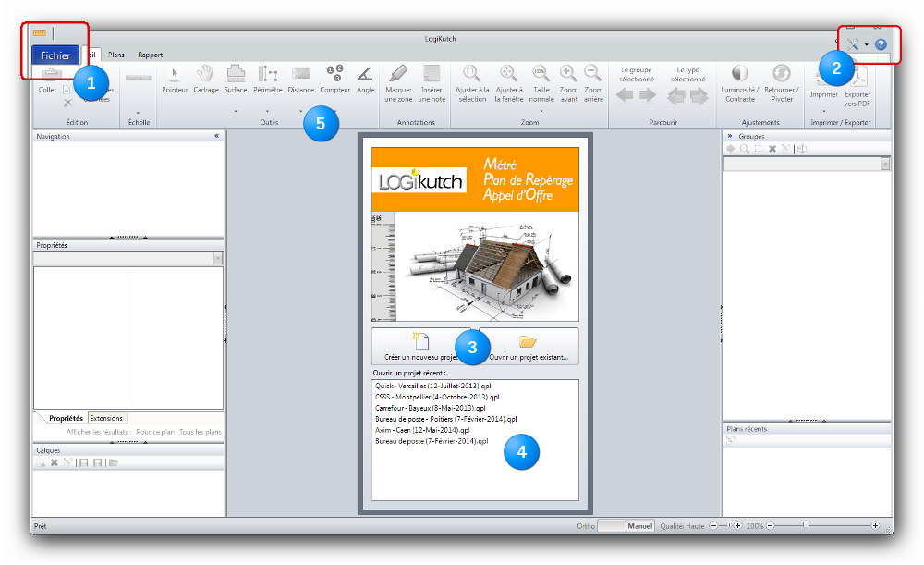Click the zoom slider minus button
The height and width of the screenshot is (565, 924).
(x=771, y=525)
